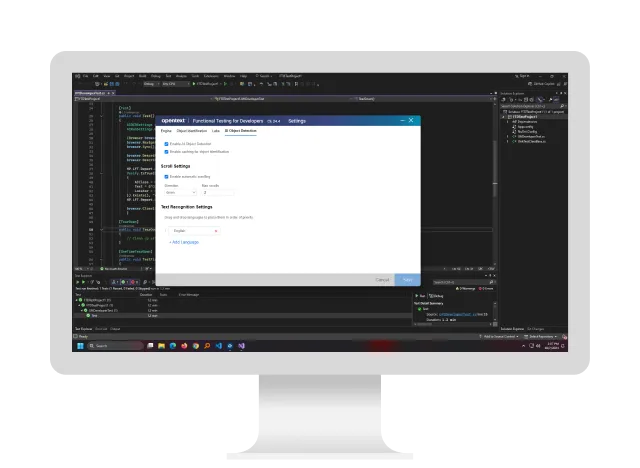
Task: Open the Window menu in Visual Studio
Action: coord(229,76)
